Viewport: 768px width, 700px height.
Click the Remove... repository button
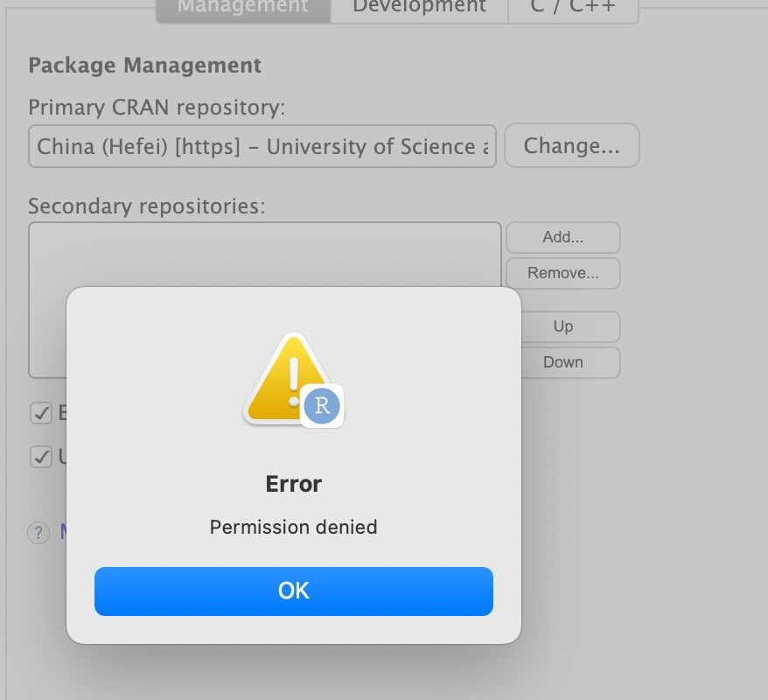[562, 273]
